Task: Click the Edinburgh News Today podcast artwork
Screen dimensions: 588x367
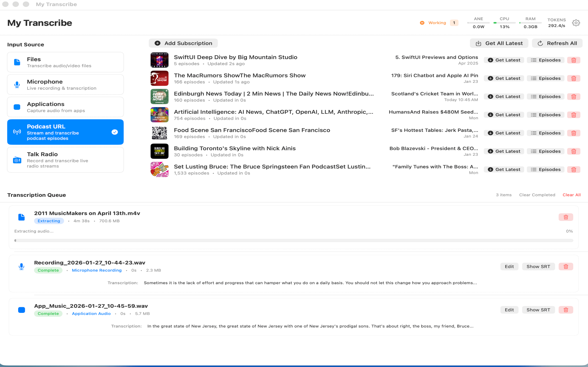Action: [x=159, y=96]
